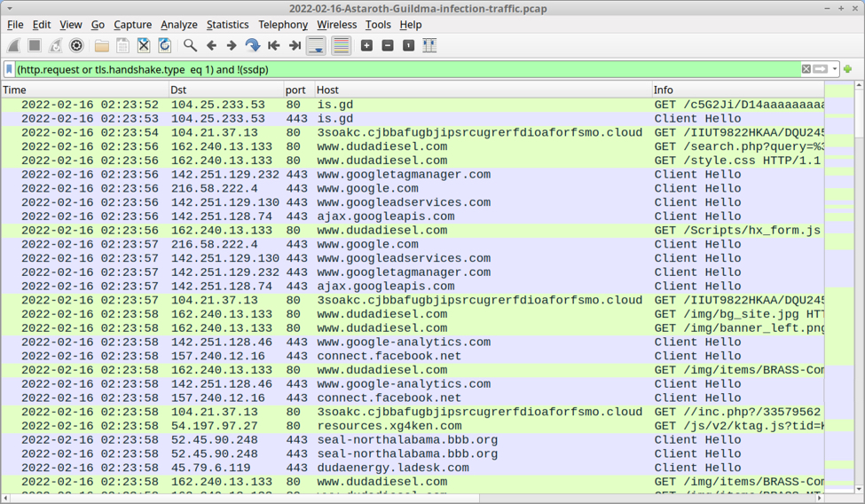Open Find Packet with the magnifier icon
Viewport: 865px width, 504px height.
[x=190, y=45]
